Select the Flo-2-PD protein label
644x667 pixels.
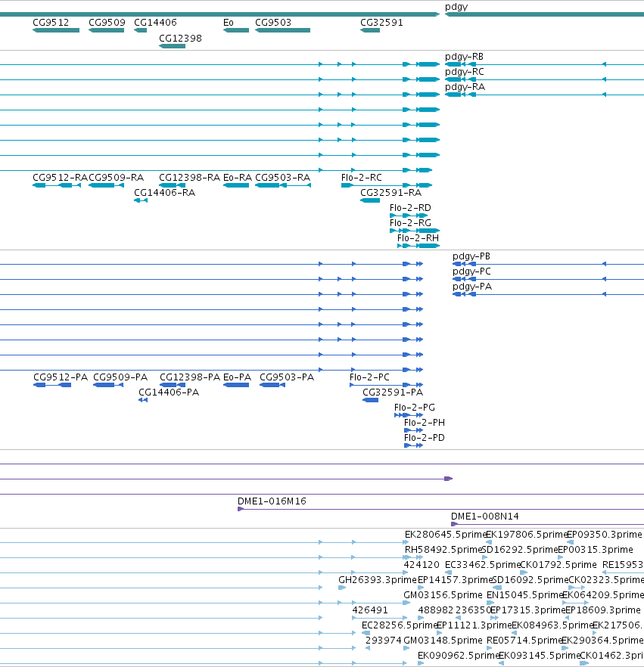point(425,438)
